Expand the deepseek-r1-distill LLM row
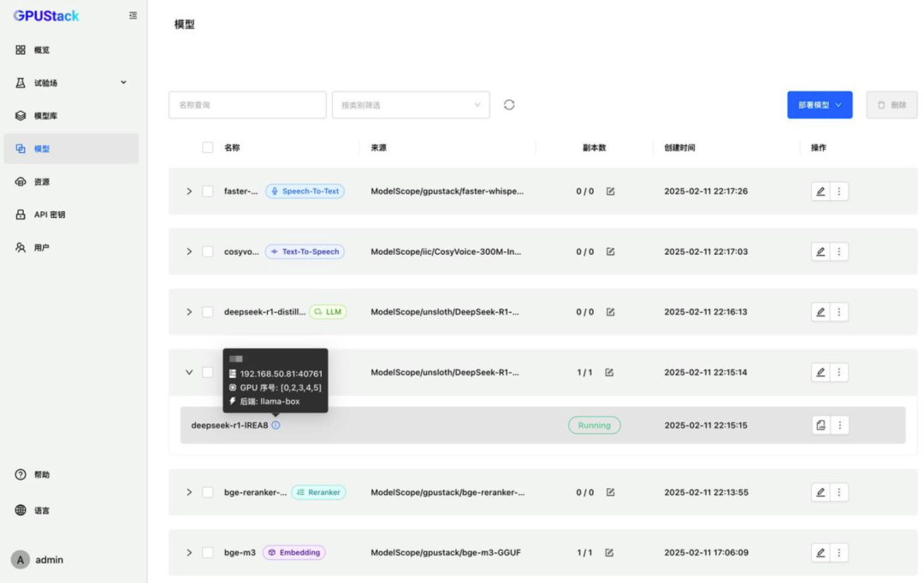The height and width of the screenshot is (583, 924). pos(189,312)
